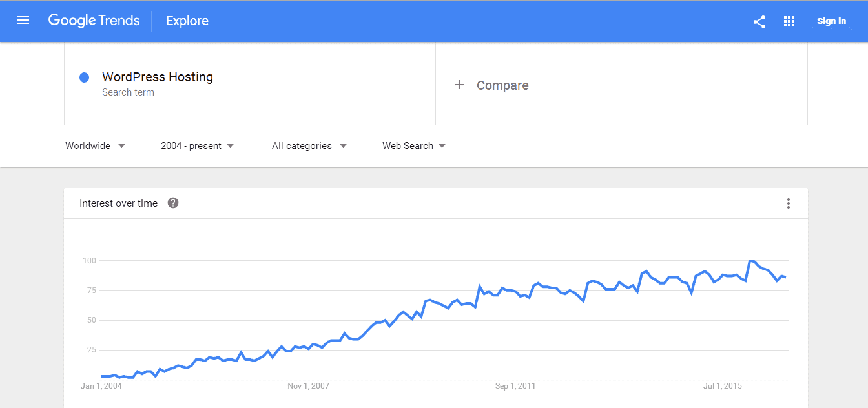868x408 pixels.
Task: Open the Google apps grid icon
Action: click(x=789, y=21)
